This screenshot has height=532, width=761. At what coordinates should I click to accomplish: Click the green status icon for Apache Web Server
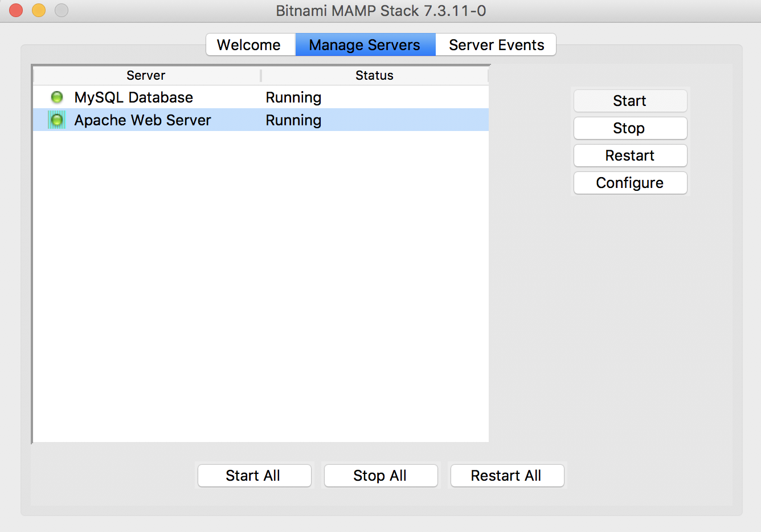point(57,120)
